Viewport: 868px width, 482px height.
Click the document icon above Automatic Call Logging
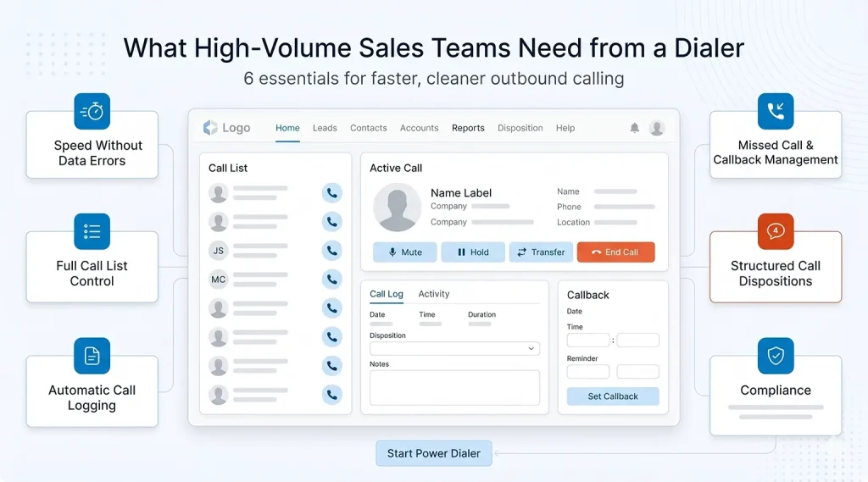(92, 356)
